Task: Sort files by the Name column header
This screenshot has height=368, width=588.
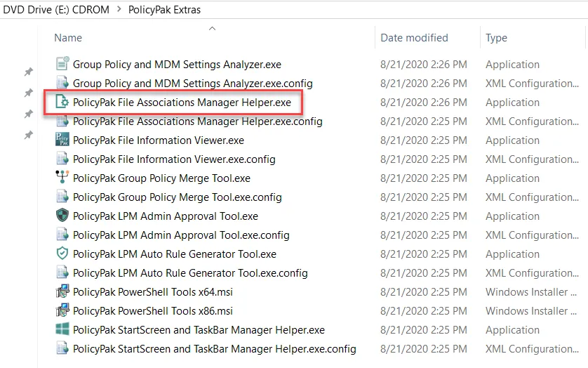Action: point(68,38)
